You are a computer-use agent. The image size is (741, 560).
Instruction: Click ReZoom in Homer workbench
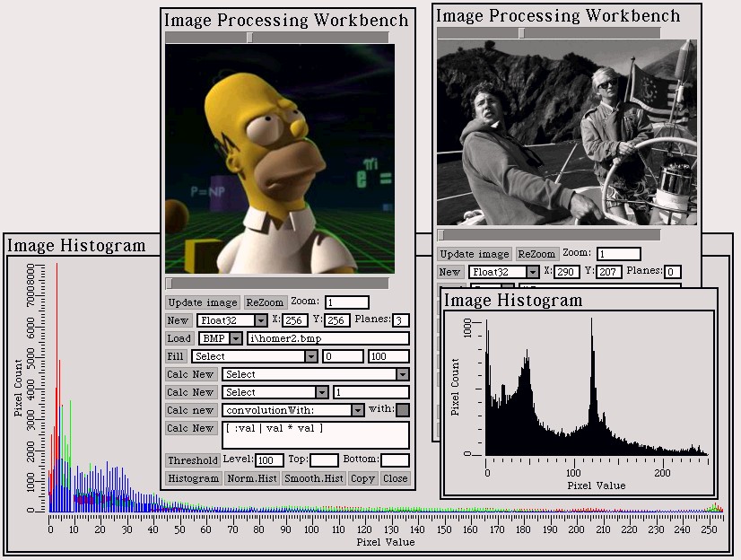pyautogui.click(x=265, y=302)
